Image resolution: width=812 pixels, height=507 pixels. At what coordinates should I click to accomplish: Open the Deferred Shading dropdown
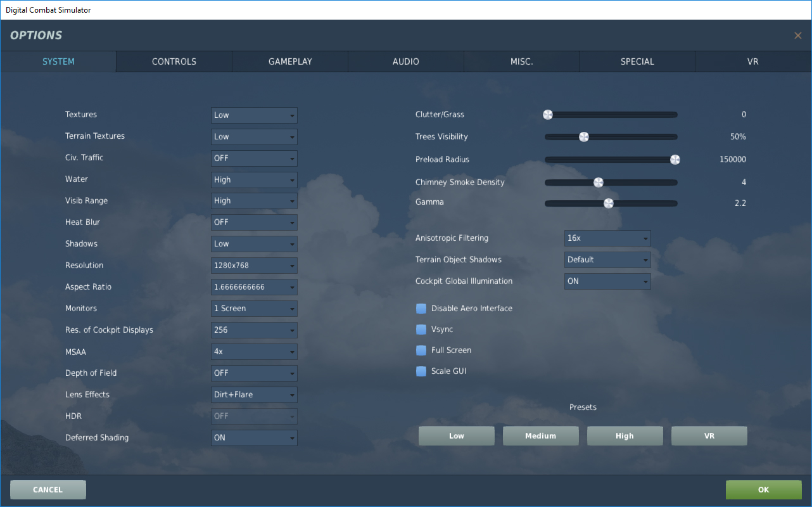[254, 438]
